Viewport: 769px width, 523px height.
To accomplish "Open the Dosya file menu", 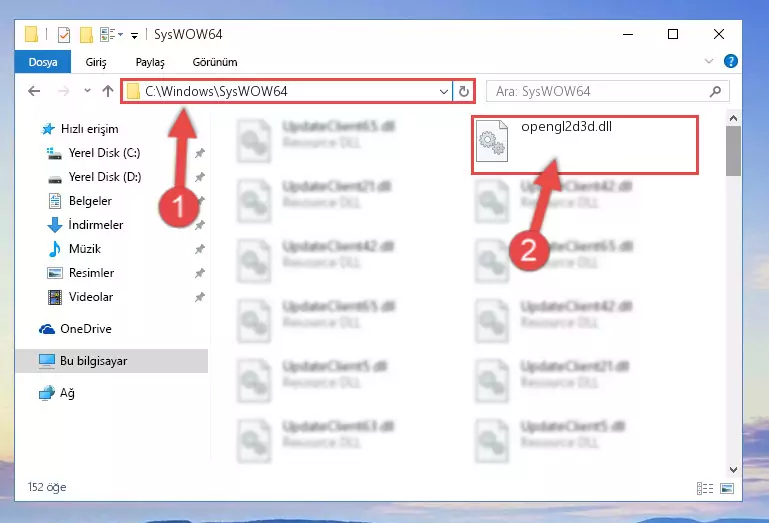I will pos(43,62).
